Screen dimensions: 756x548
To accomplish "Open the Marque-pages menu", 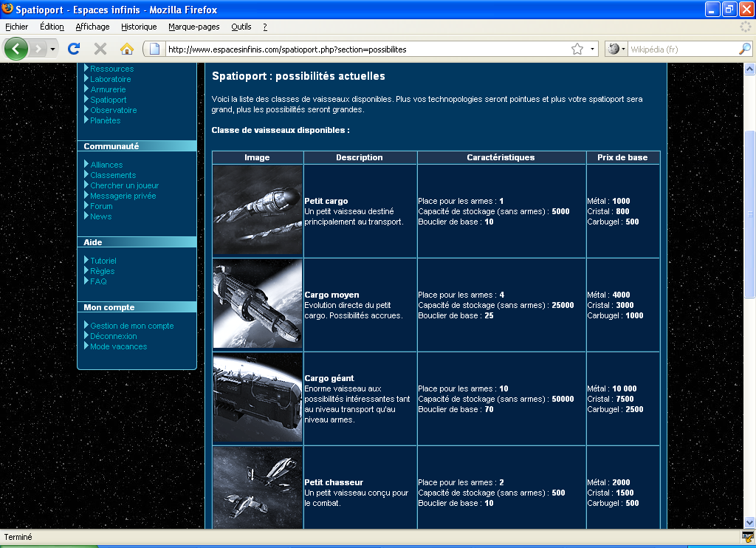I will click(x=194, y=27).
